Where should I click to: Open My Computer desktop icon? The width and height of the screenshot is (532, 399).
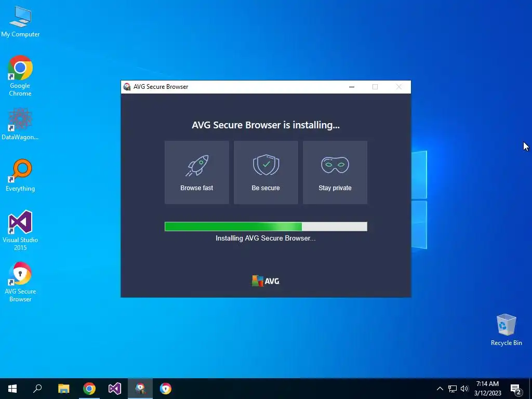tap(20, 21)
